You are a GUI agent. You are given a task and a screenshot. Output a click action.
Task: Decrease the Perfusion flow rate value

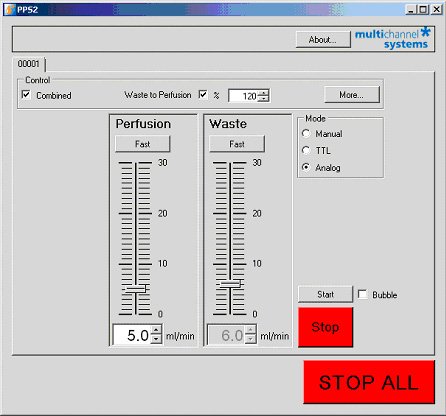(156, 340)
